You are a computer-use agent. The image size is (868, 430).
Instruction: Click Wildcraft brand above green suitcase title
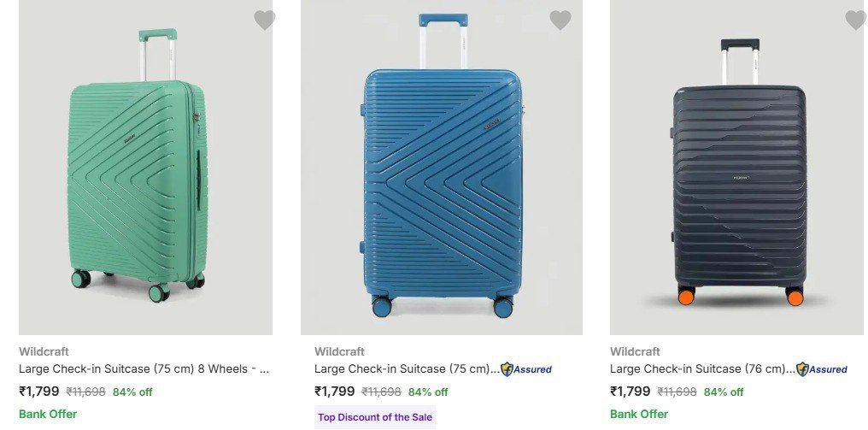coord(44,351)
